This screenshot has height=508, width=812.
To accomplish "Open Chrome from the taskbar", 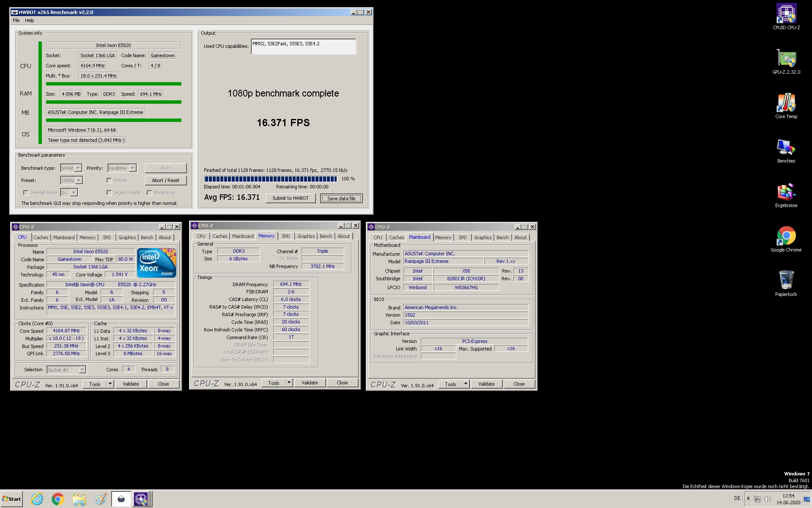I will click(x=58, y=500).
